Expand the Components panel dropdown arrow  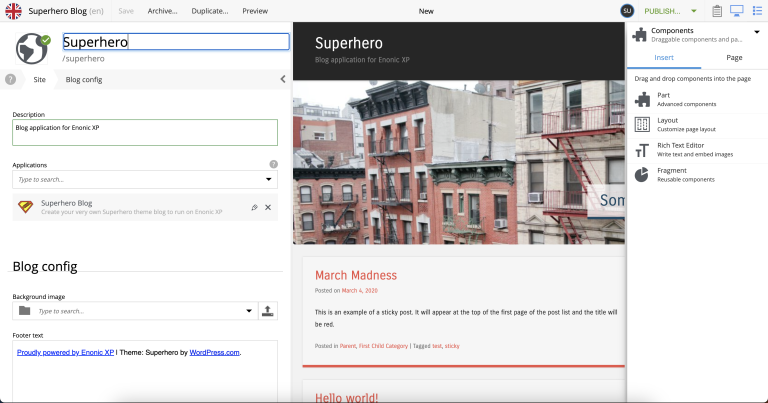click(x=756, y=32)
